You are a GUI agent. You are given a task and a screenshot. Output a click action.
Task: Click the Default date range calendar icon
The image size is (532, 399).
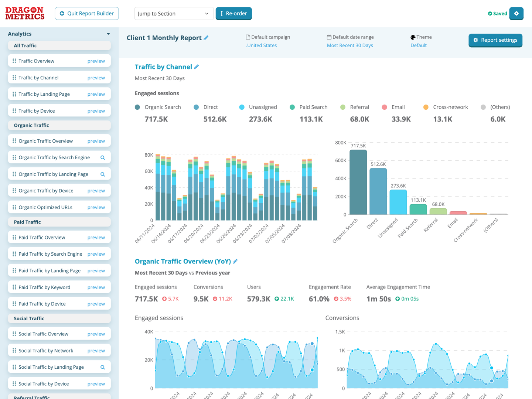329,37
